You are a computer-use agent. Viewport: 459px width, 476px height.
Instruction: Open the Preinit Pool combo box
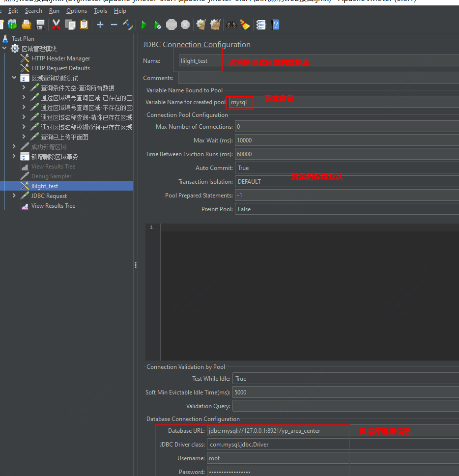tap(347, 209)
